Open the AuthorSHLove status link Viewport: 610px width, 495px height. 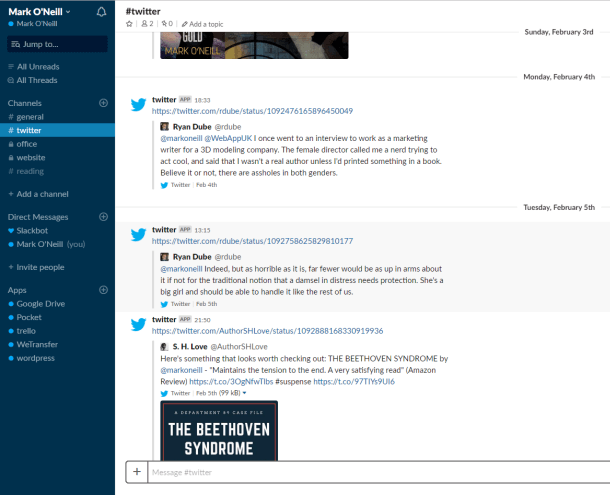point(267,331)
